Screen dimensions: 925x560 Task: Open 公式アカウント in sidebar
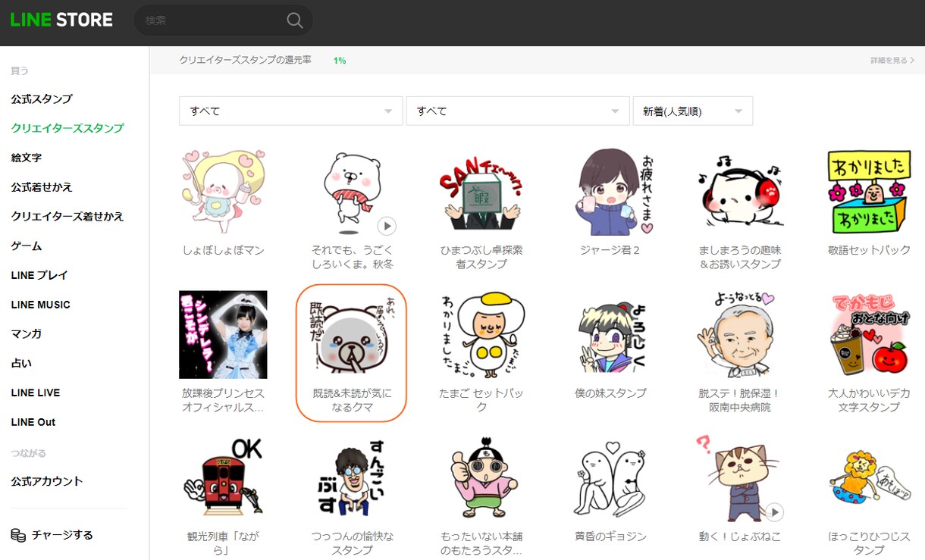47,481
